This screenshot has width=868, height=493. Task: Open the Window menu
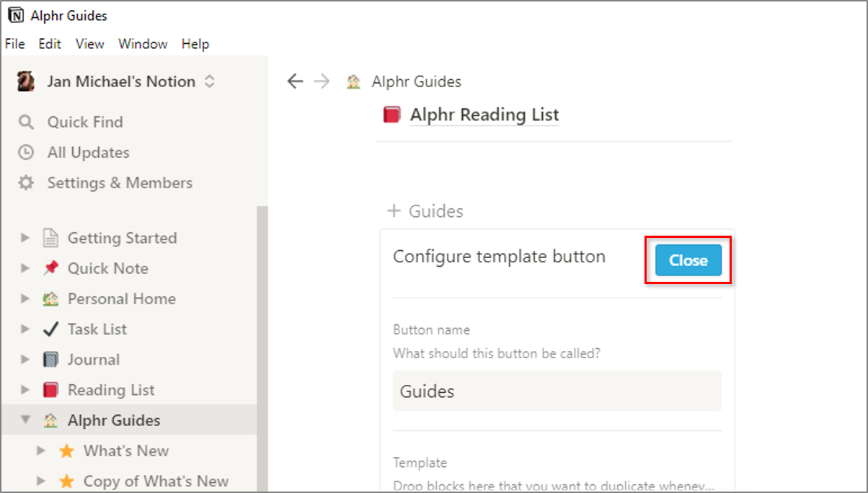pyautogui.click(x=143, y=44)
